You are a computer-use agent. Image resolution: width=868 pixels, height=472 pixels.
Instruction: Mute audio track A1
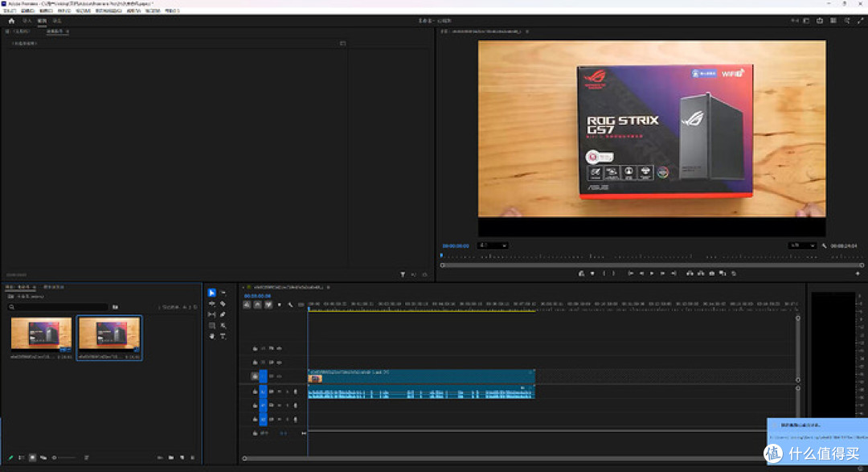tap(280, 392)
